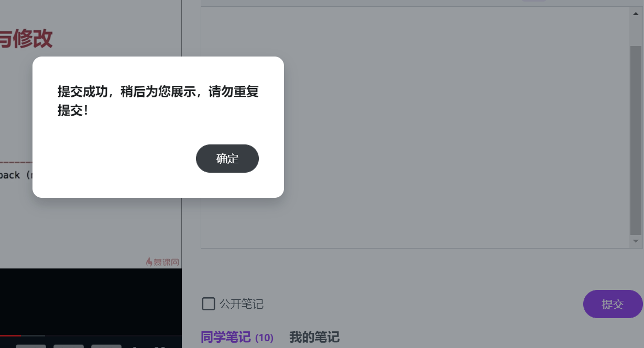This screenshot has height=348, width=644.
Task: Click the purple 提交 button
Action: (613, 304)
